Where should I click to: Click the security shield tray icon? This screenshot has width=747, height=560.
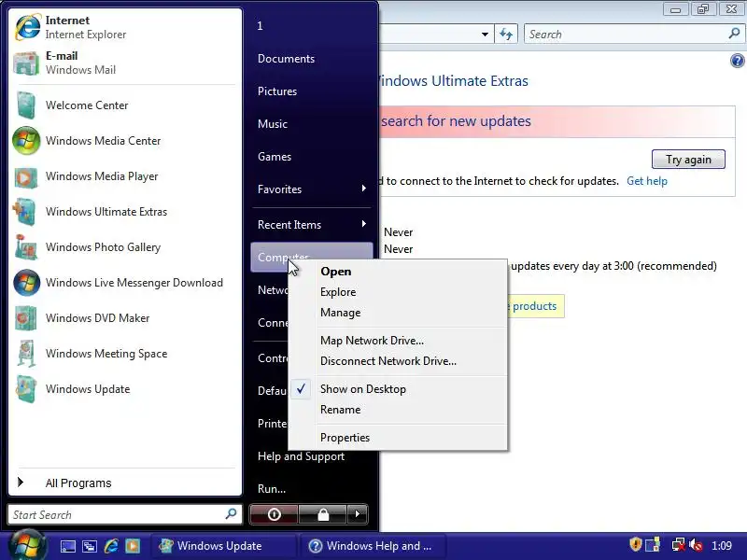pyautogui.click(x=635, y=544)
